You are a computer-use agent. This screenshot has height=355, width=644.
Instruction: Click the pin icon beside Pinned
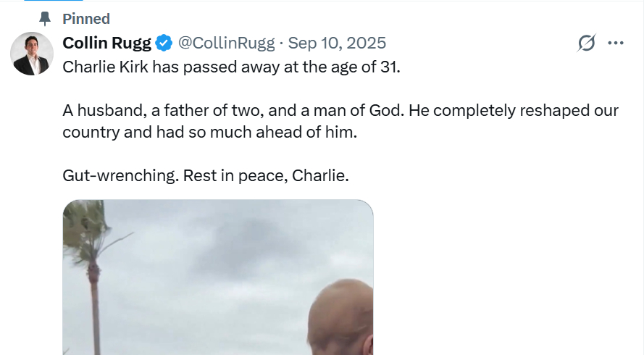tap(45, 19)
